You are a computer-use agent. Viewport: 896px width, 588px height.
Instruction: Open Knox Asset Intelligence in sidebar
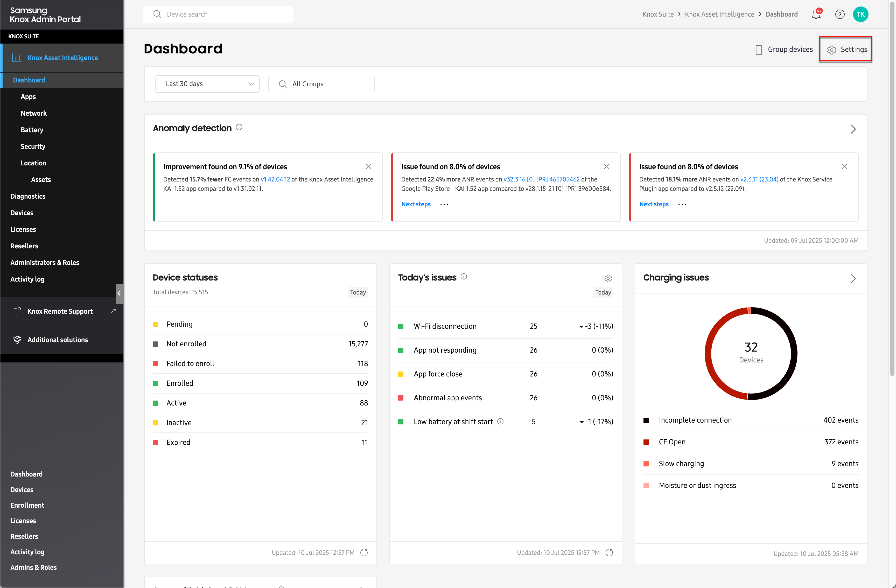pyautogui.click(x=62, y=58)
